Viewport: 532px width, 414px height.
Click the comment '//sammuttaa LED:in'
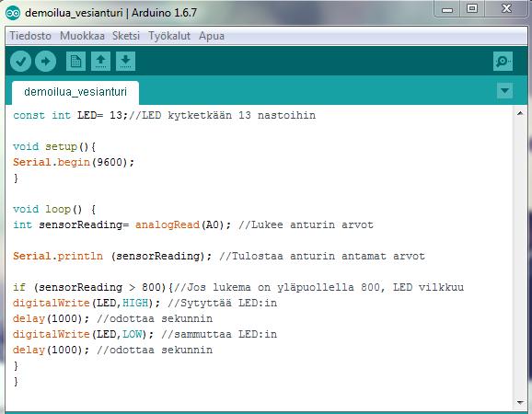[x=219, y=334]
